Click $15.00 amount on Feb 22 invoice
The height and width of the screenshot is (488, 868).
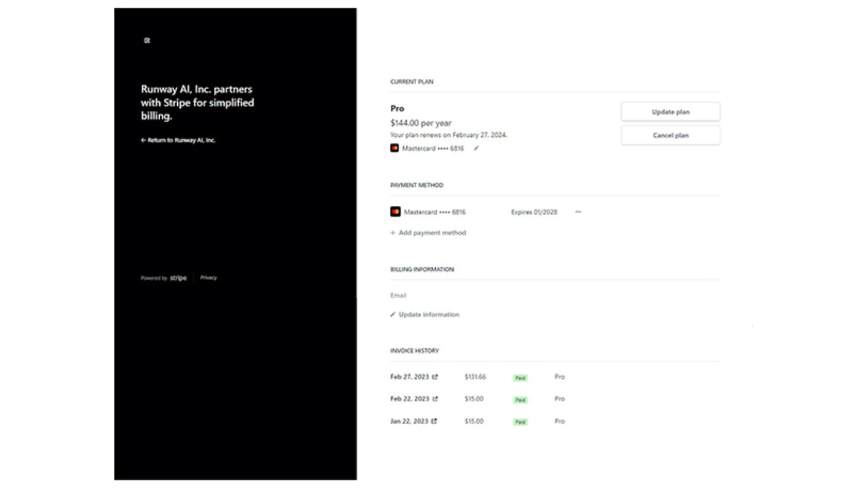[x=474, y=399]
